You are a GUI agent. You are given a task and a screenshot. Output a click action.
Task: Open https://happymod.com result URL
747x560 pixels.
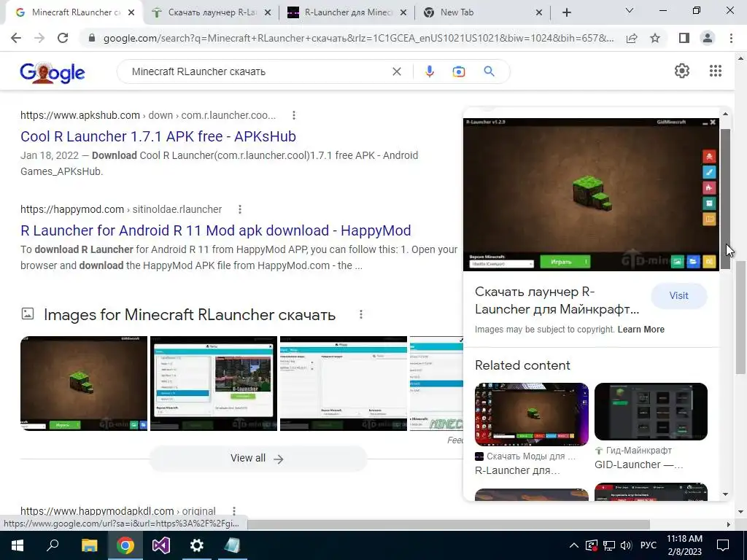click(121, 209)
